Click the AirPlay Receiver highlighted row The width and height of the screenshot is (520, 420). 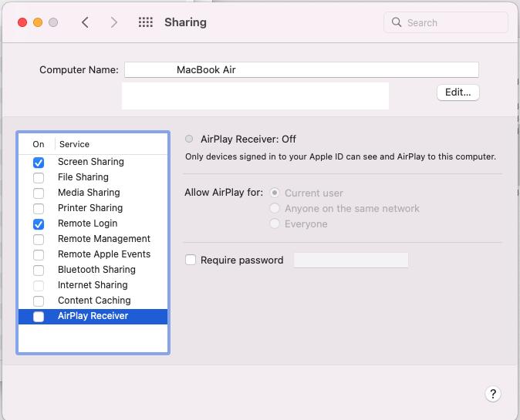[x=93, y=316]
